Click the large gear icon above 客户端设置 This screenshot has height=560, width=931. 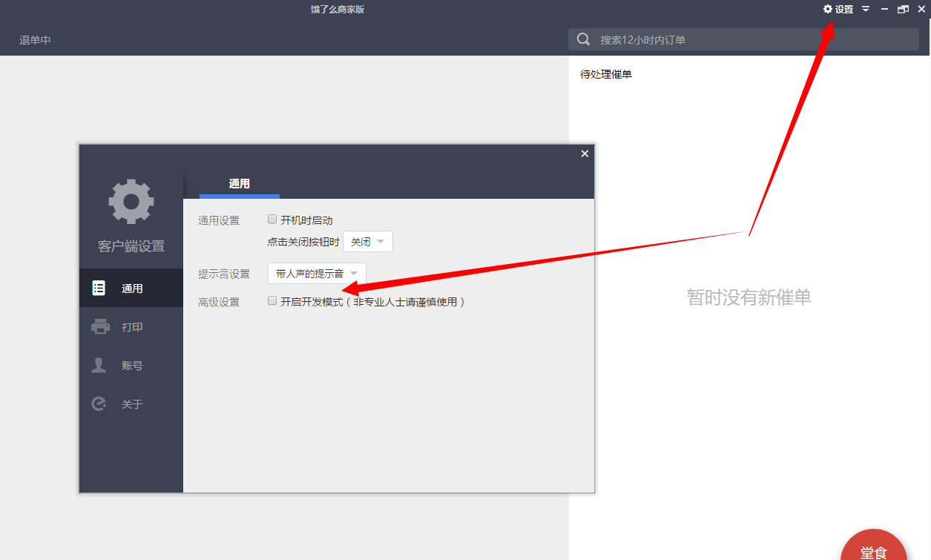(x=131, y=202)
